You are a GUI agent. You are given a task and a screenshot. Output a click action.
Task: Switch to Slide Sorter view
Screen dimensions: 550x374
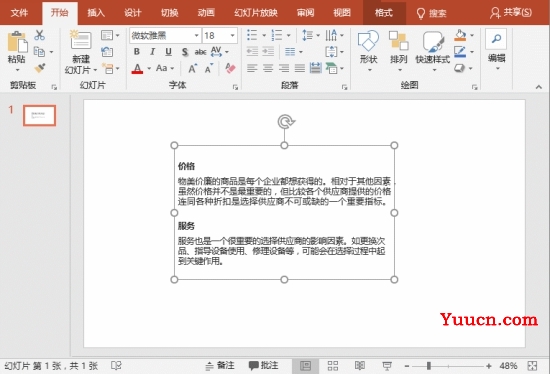[333, 366]
